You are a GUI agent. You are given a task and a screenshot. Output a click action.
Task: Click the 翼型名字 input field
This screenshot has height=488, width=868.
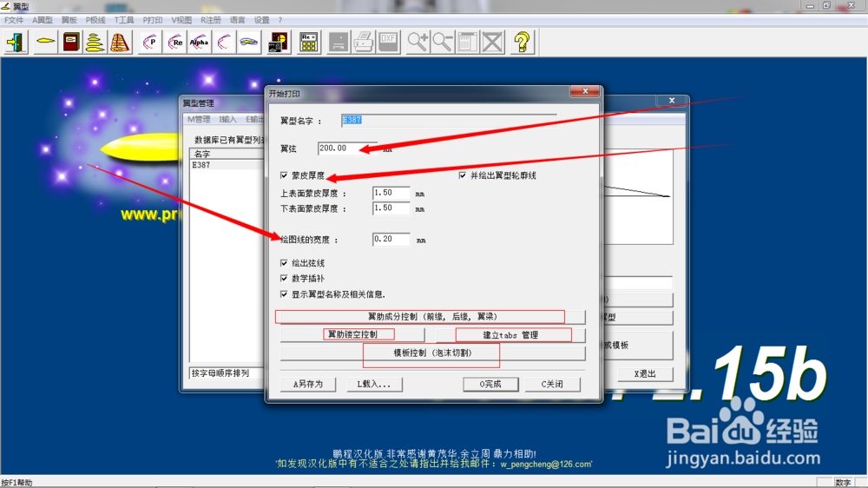pos(449,120)
